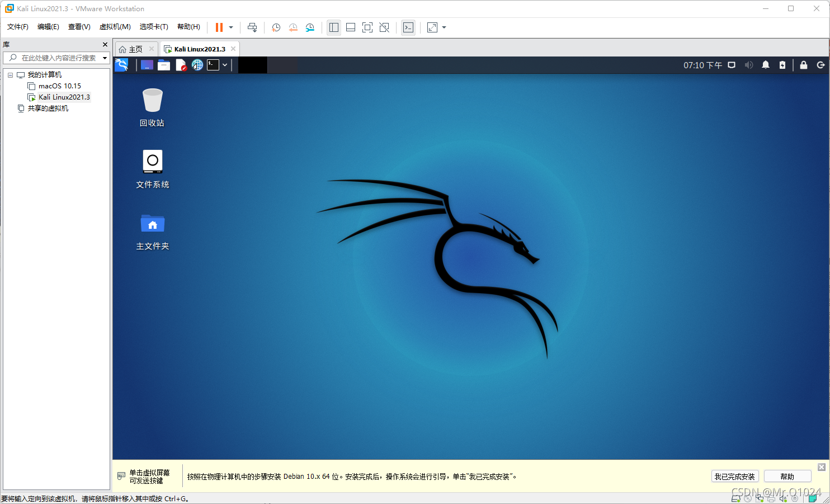
Task: Click the Kali log out icon
Action: [820, 65]
